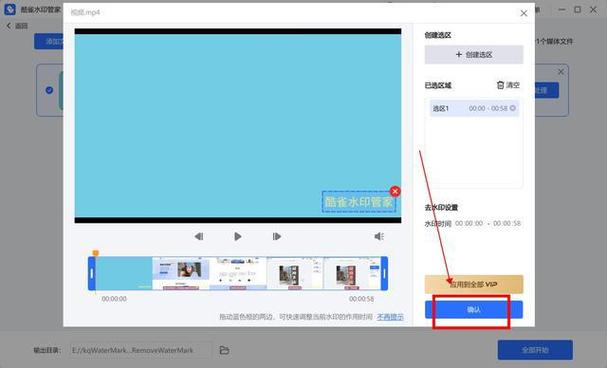Click the 创建选区 create selection button

[x=474, y=55]
